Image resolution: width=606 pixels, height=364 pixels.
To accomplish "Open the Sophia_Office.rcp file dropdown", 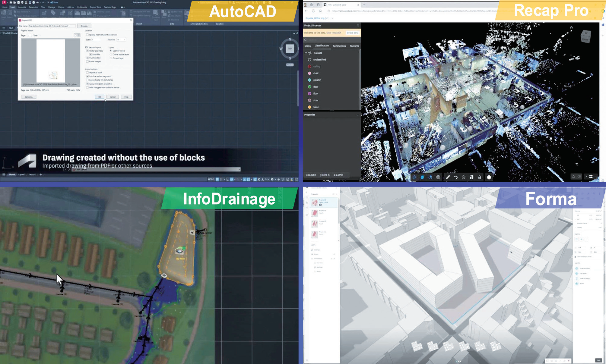I will tap(332, 18).
